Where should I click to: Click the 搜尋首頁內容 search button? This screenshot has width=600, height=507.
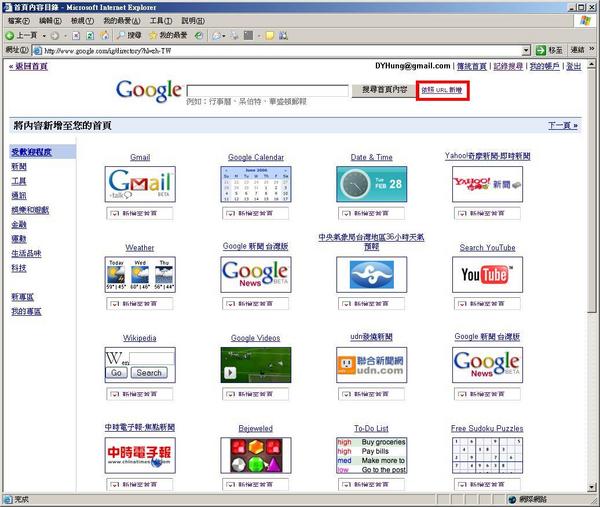(x=384, y=90)
